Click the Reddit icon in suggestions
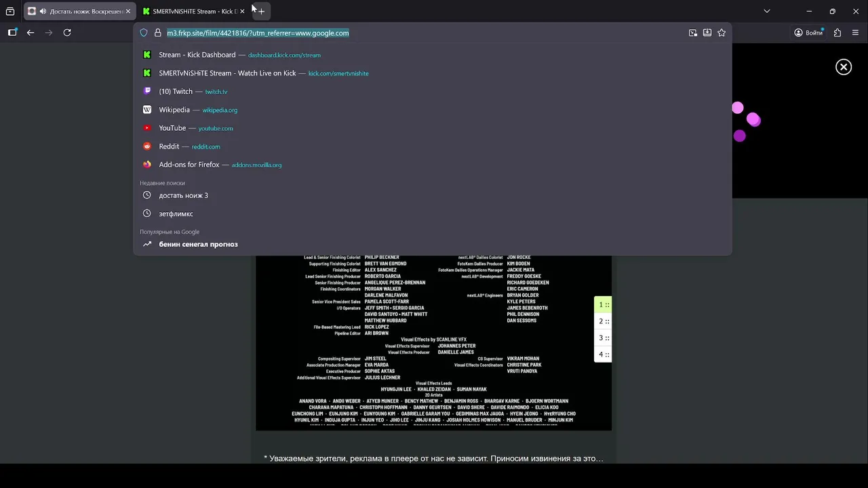The height and width of the screenshot is (488, 868). tap(147, 146)
